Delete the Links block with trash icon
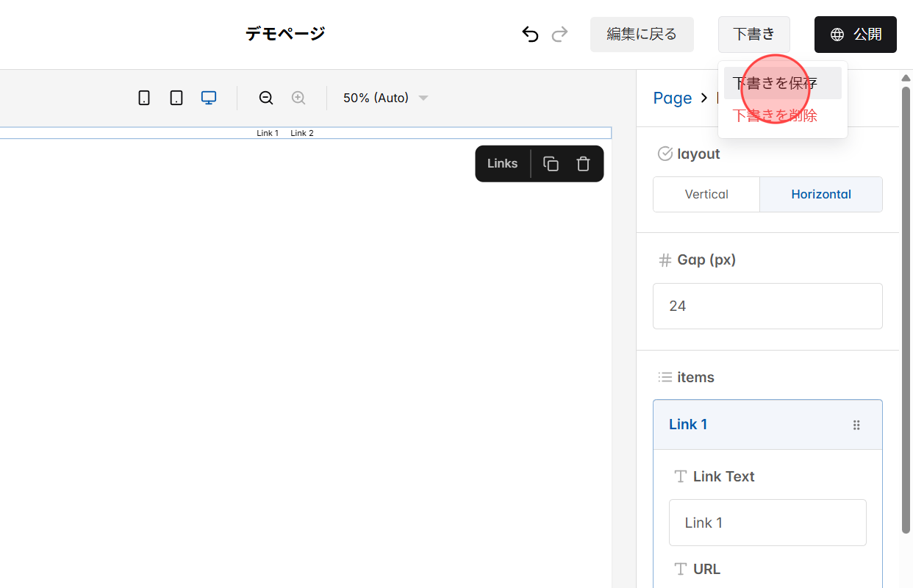 583,163
